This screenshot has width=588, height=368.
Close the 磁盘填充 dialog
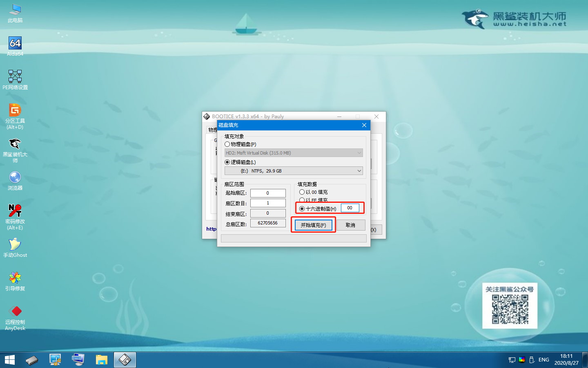tap(364, 125)
